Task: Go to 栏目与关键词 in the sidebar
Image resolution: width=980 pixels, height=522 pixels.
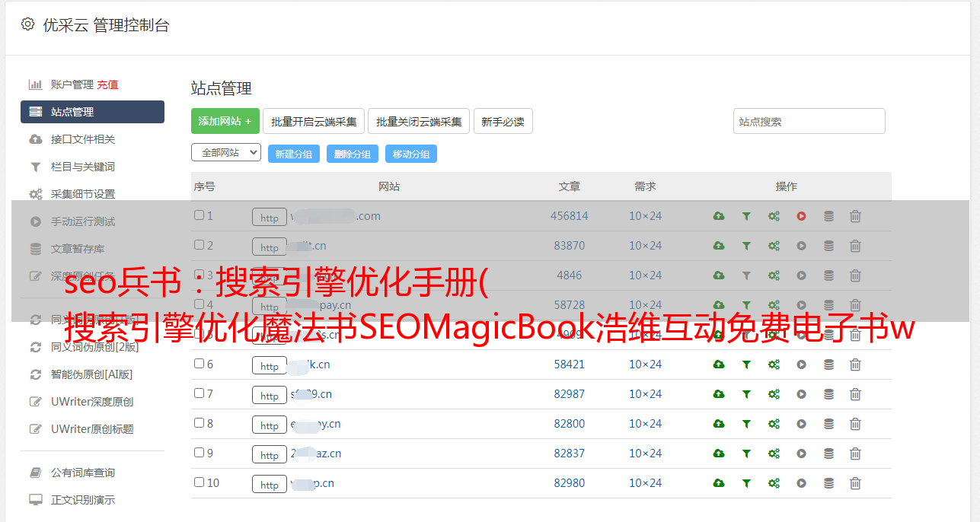Action: tap(83, 167)
